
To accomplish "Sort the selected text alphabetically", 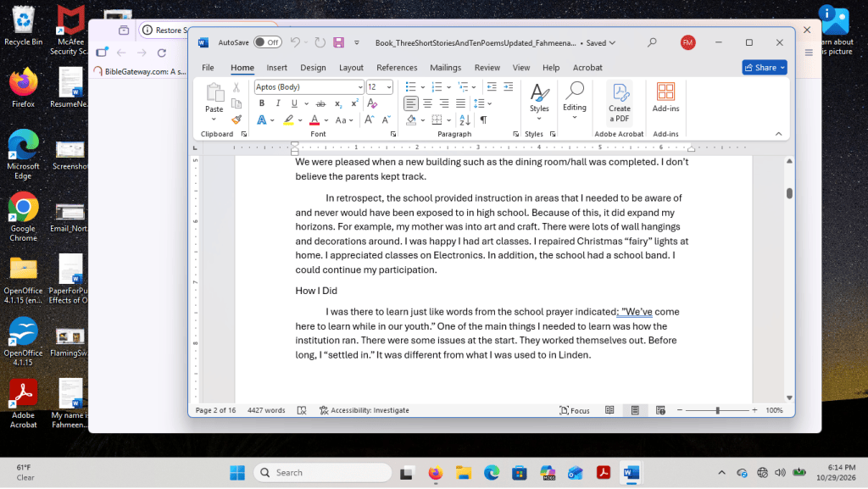I will (x=465, y=119).
